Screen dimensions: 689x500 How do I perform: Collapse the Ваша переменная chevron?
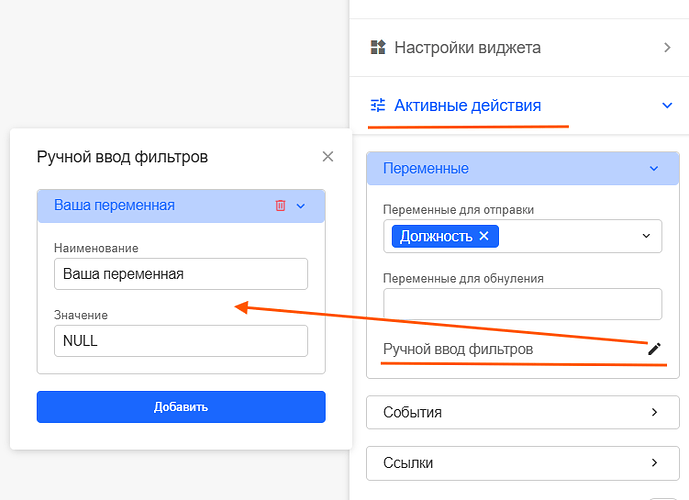(x=301, y=206)
